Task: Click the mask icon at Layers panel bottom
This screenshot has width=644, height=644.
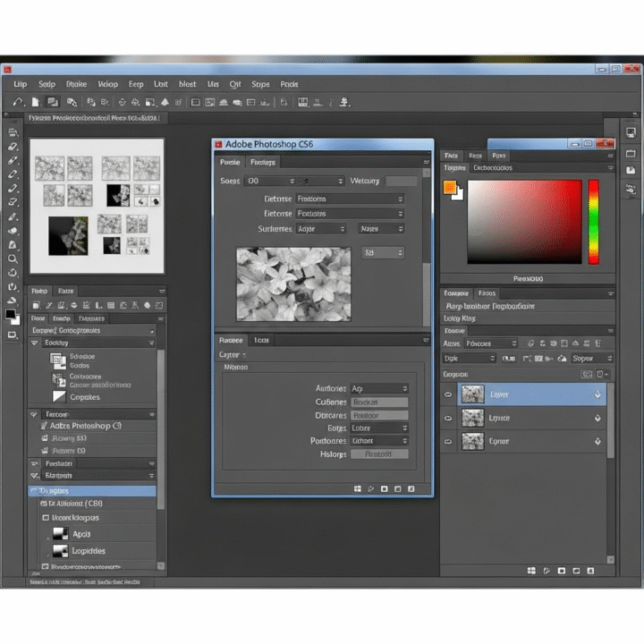Action: (562, 571)
